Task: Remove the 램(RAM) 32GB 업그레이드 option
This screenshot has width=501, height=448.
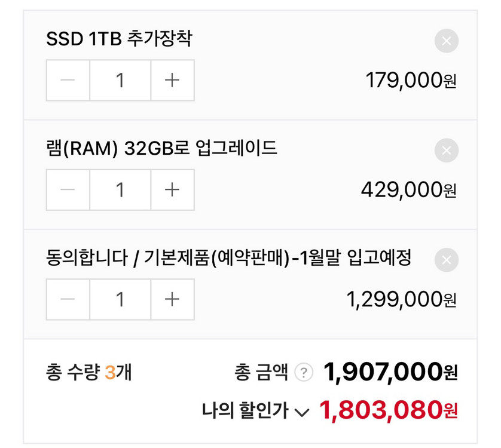Action: pos(446,151)
